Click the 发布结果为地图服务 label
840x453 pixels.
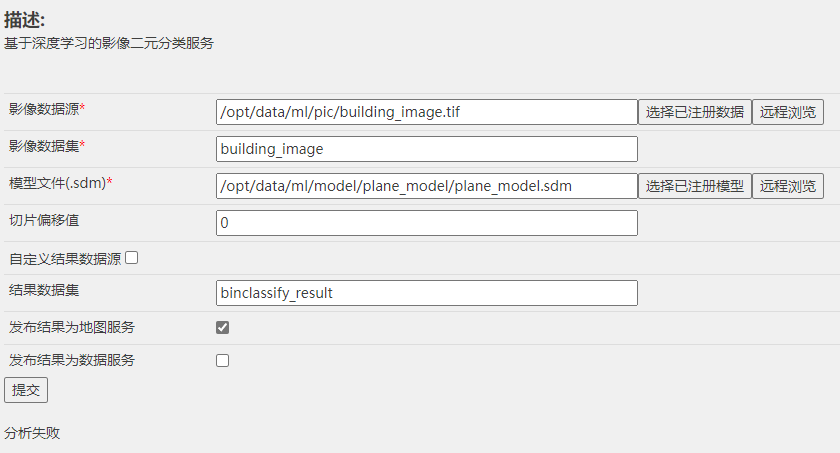[x=72, y=327]
